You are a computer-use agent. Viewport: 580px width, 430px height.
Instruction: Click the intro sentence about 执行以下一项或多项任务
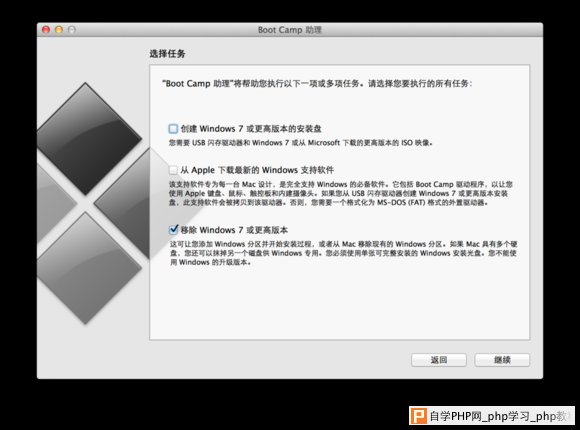pos(317,84)
